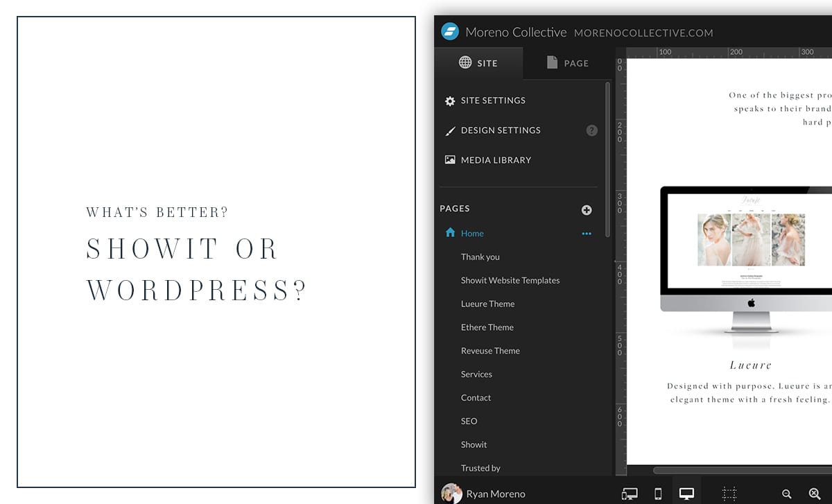
Task: Open Design Settings
Action: pyautogui.click(x=500, y=130)
